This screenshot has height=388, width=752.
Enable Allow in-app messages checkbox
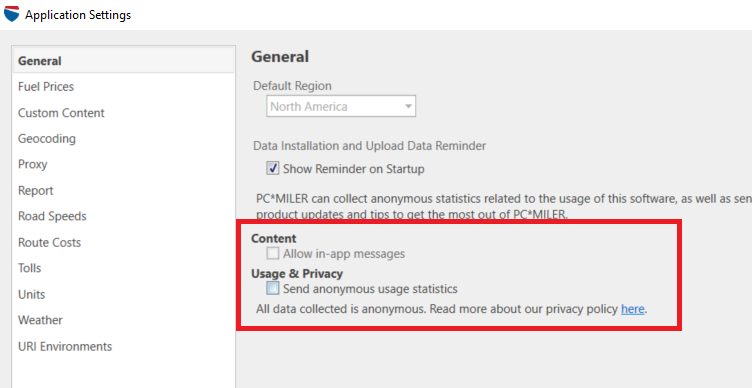(x=273, y=253)
